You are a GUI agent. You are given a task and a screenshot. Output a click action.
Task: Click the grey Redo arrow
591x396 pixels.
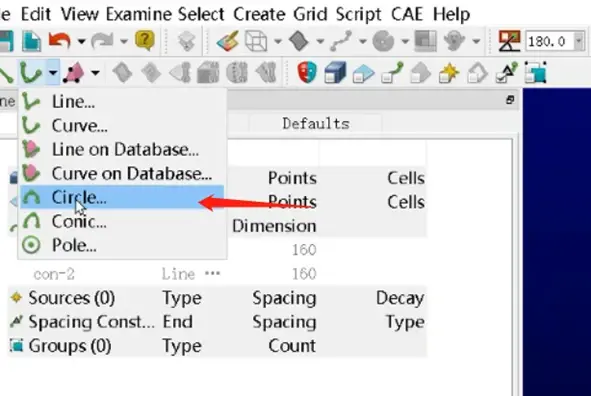(x=102, y=41)
